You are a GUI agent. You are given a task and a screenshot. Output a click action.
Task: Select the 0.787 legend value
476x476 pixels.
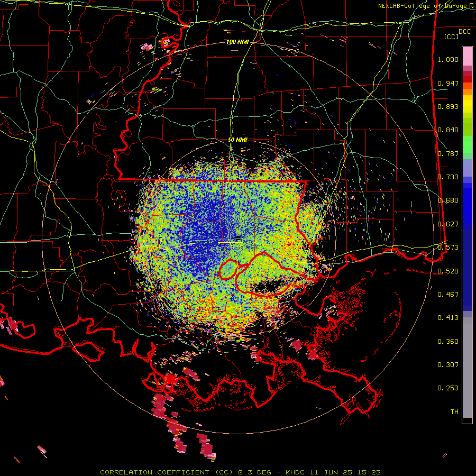tap(448, 153)
